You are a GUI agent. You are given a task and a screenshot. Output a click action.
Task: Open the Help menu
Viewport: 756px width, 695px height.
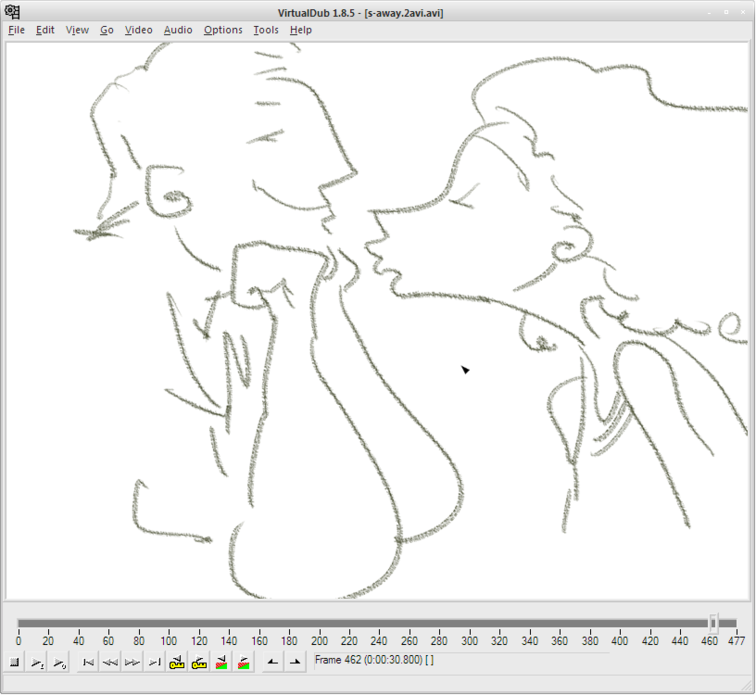[301, 30]
